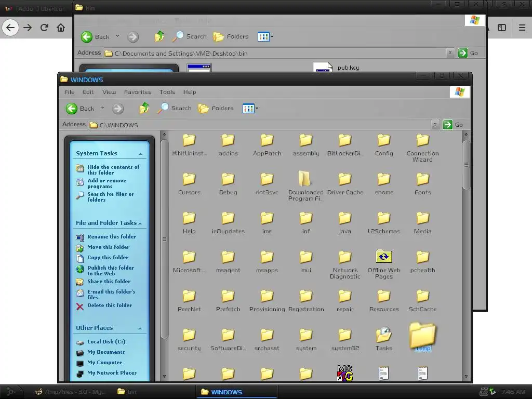532x399 pixels.
Task: Click the browser home button
Action: pos(61,28)
